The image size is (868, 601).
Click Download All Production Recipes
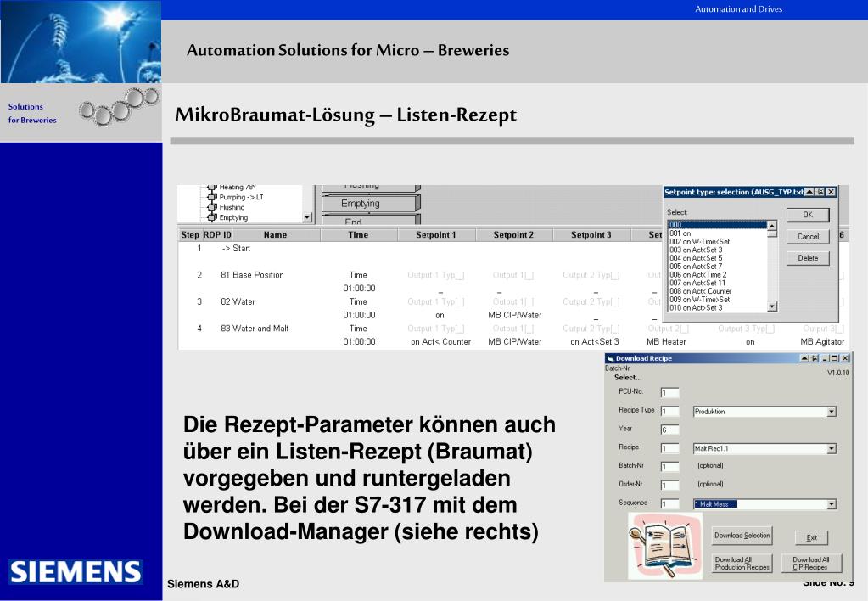(742, 564)
